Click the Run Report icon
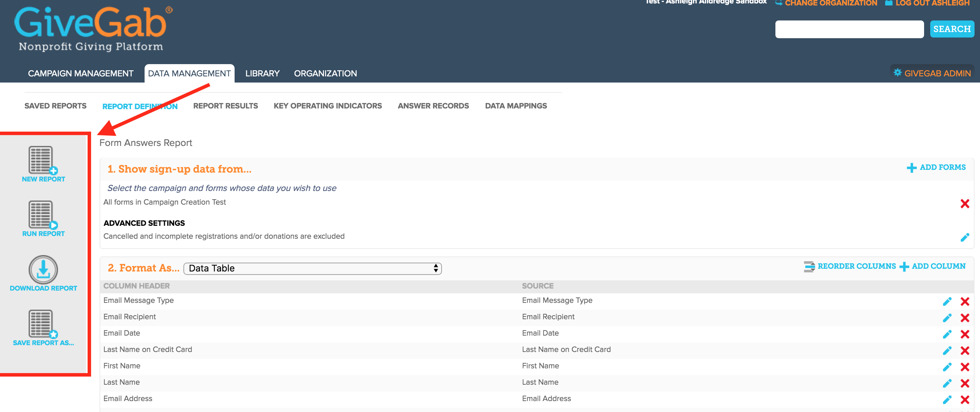 pos(43,215)
